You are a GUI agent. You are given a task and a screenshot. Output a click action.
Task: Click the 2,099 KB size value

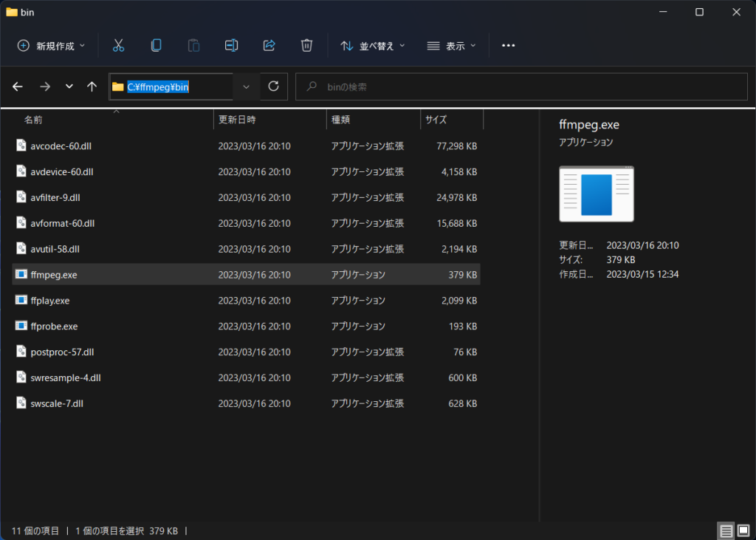tap(459, 301)
